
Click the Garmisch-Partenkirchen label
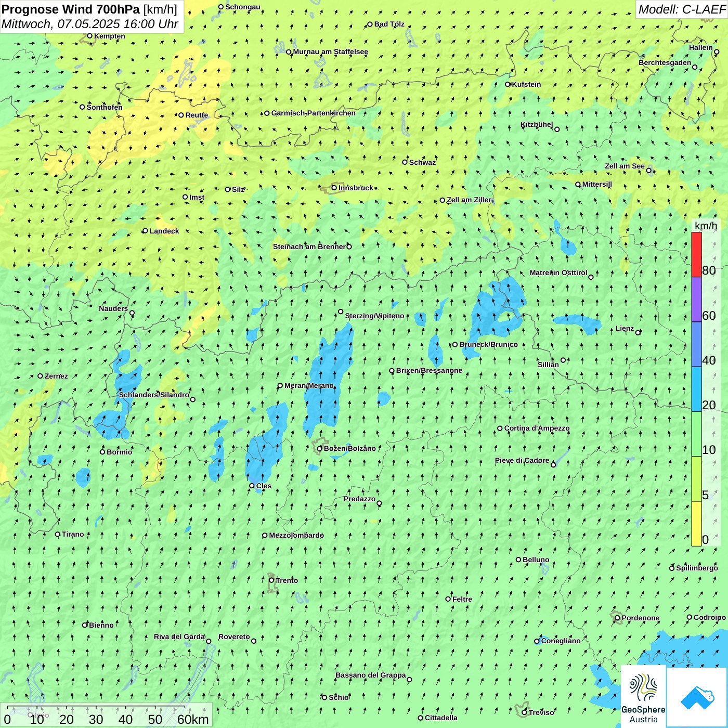coord(314,113)
